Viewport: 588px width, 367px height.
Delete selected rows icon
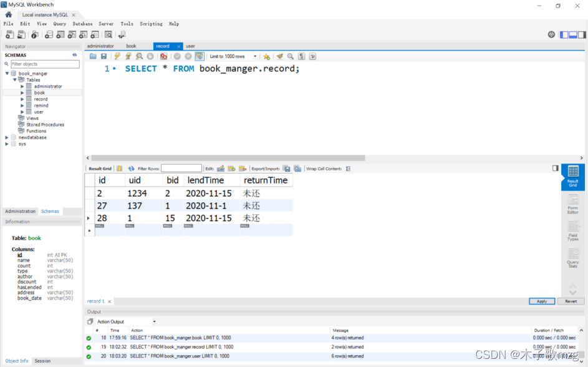[x=243, y=169]
